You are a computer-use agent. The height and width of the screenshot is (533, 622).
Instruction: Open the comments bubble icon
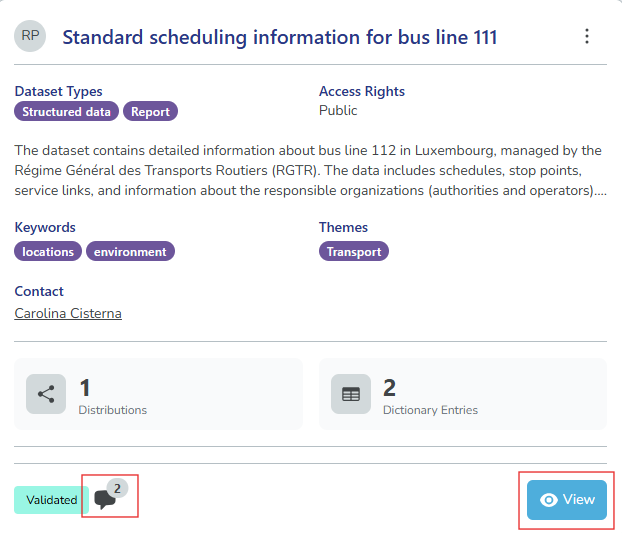105,499
